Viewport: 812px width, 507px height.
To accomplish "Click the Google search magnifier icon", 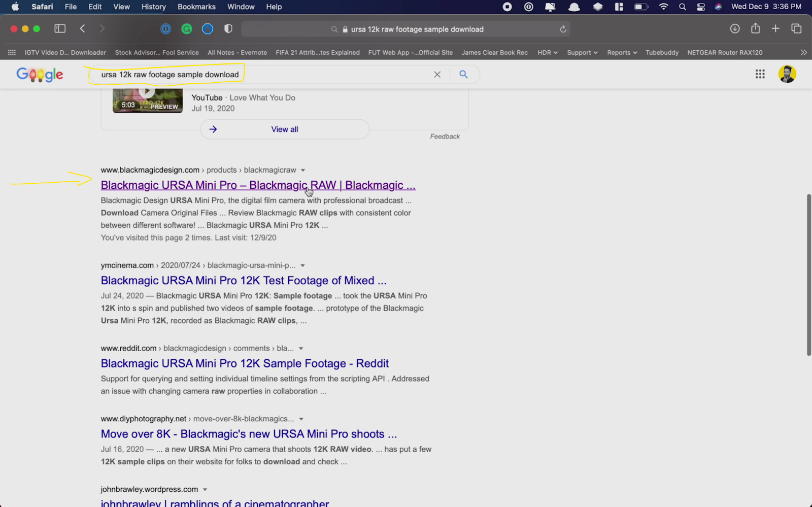I will tap(463, 74).
